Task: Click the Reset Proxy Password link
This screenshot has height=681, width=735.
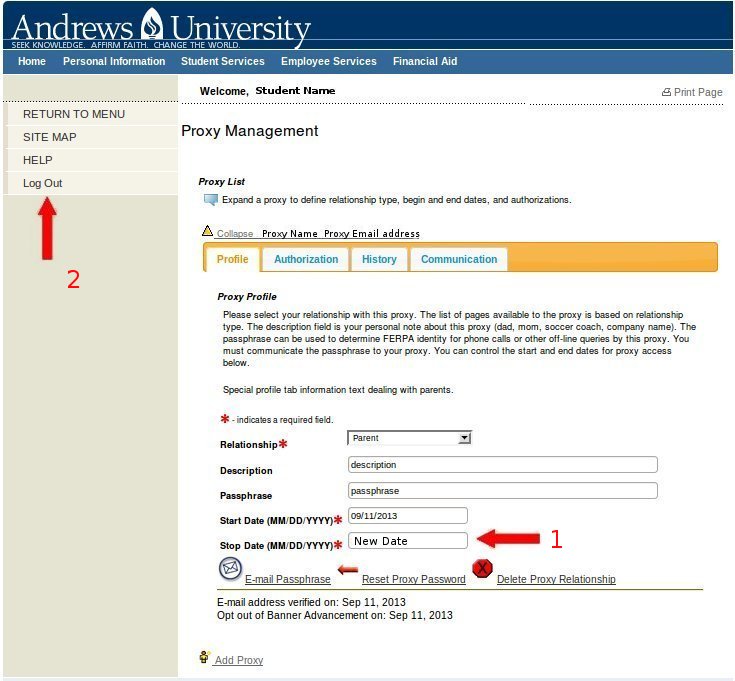Action: pos(414,579)
